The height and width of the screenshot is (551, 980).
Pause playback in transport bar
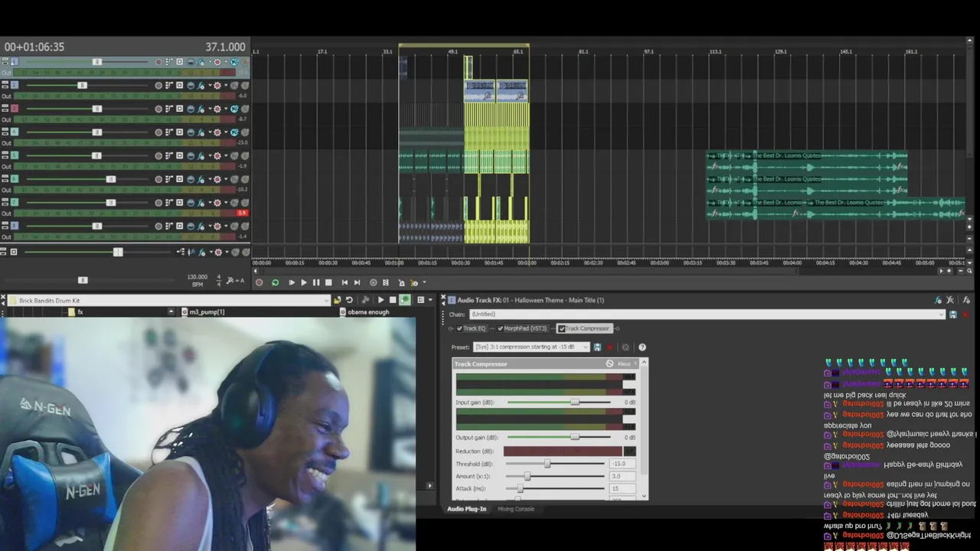tap(316, 282)
